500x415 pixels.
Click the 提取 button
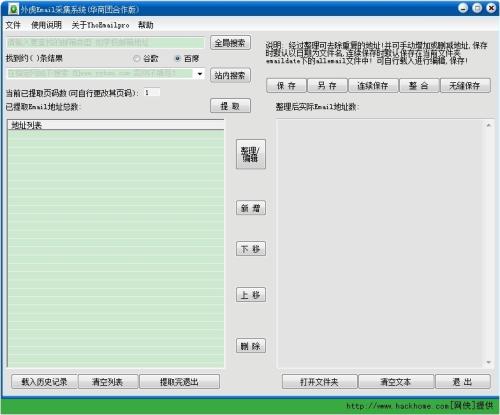pos(230,106)
